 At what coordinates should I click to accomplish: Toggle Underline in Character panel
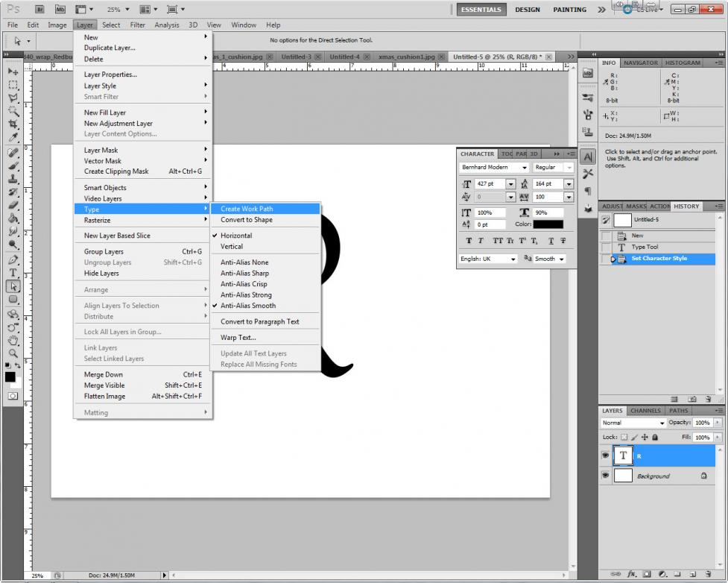[x=551, y=241]
